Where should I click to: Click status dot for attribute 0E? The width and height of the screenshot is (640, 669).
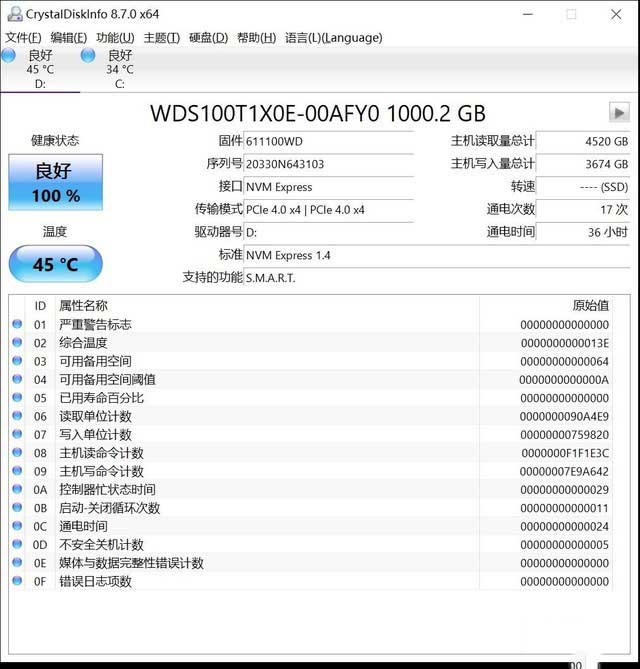[x=17, y=563]
